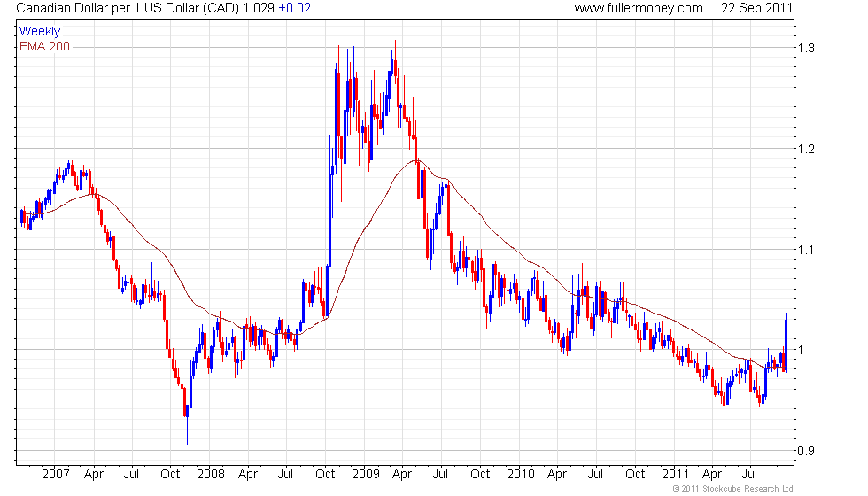This screenshot has width=868, height=496.
Task: Select the blue 'Weekly' legend label
Action: (39, 32)
